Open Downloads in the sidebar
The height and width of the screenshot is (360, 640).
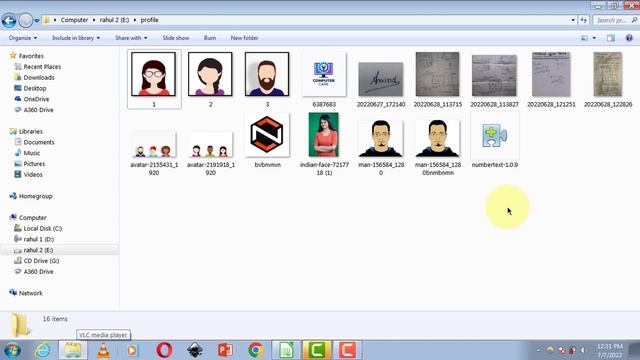(39, 78)
